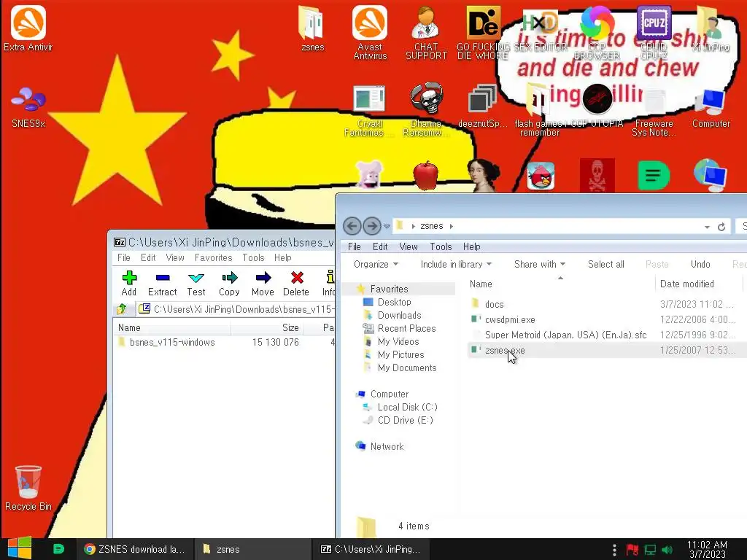Screen dimensions: 747x560
Task: Click the Add button in 7-Zip toolbar
Action: pos(129,284)
